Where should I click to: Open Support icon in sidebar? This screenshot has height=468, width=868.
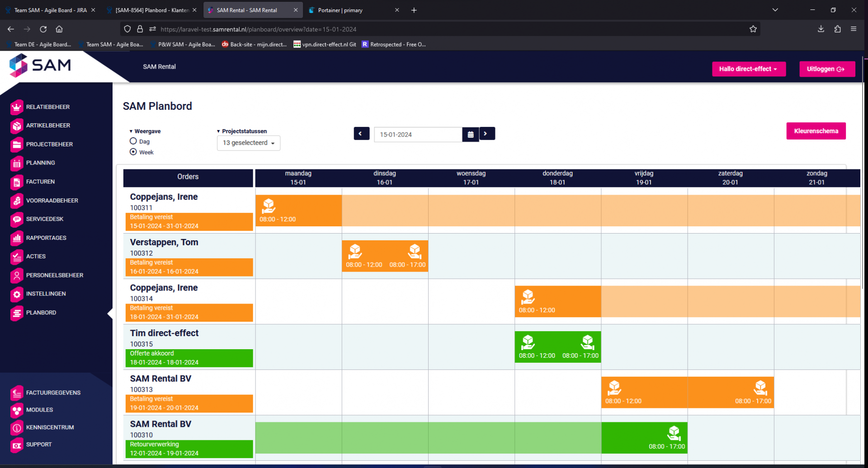click(17, 445)
